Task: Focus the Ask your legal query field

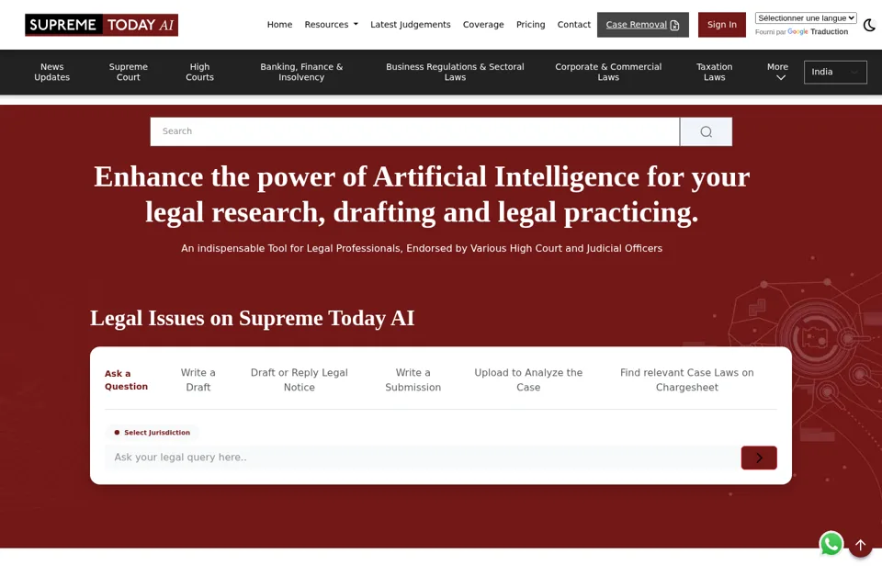Action: [x=423, y=458]
